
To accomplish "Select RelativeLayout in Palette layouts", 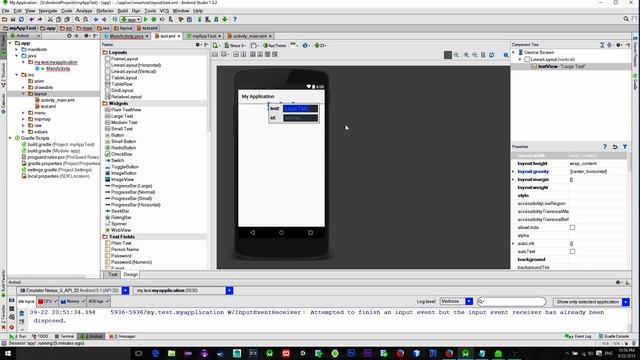I will click(126, 97).
